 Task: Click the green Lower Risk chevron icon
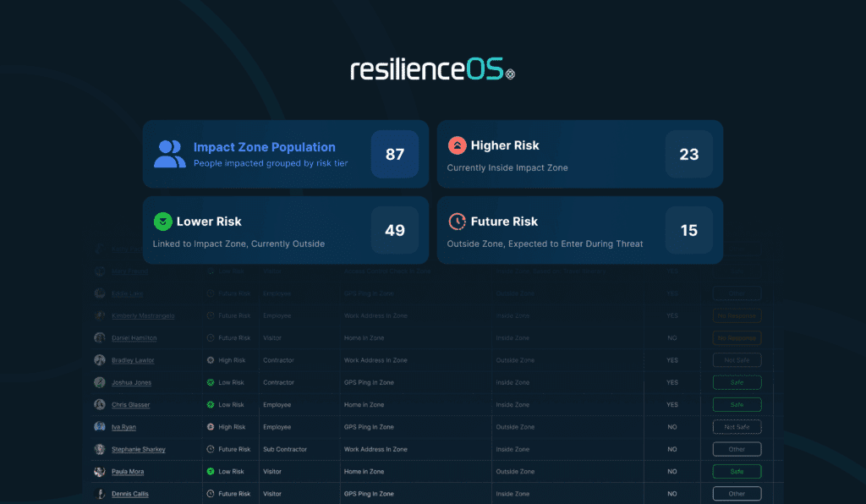pos(162,222)
